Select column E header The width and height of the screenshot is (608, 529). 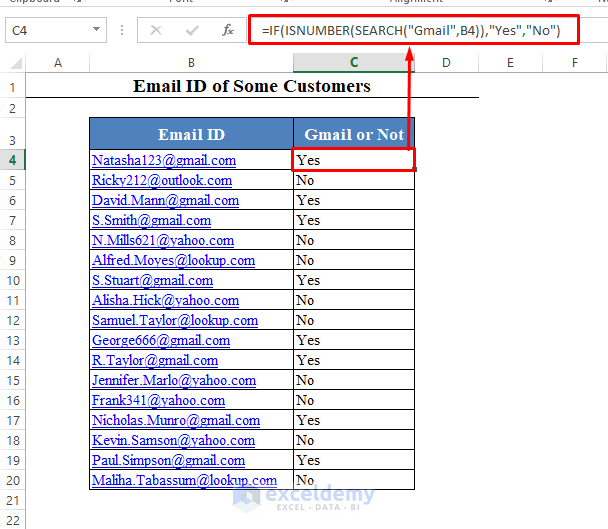point(510,62)
